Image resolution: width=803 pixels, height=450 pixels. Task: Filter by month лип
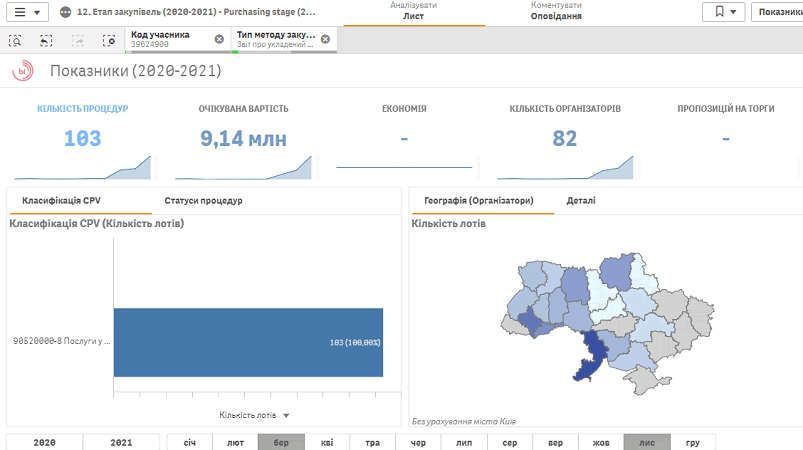(x=464, y=442)
